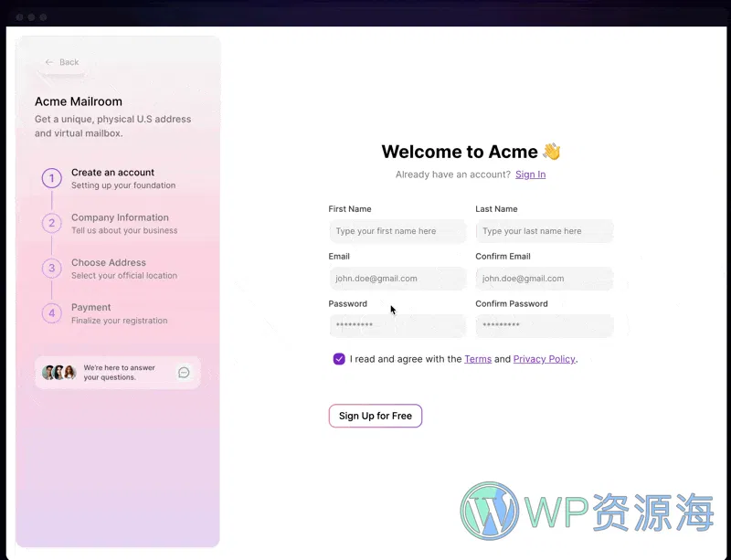Click the support team avatars
The height and width of the screenshot is (560, 731).
pyautogui.click(x=59, y=373)
